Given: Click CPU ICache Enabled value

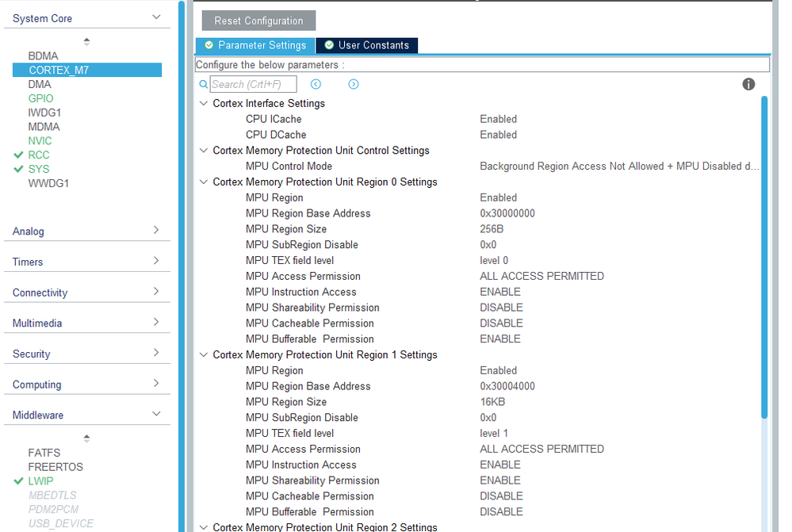Looking at the screenshot, I should 498,119.
